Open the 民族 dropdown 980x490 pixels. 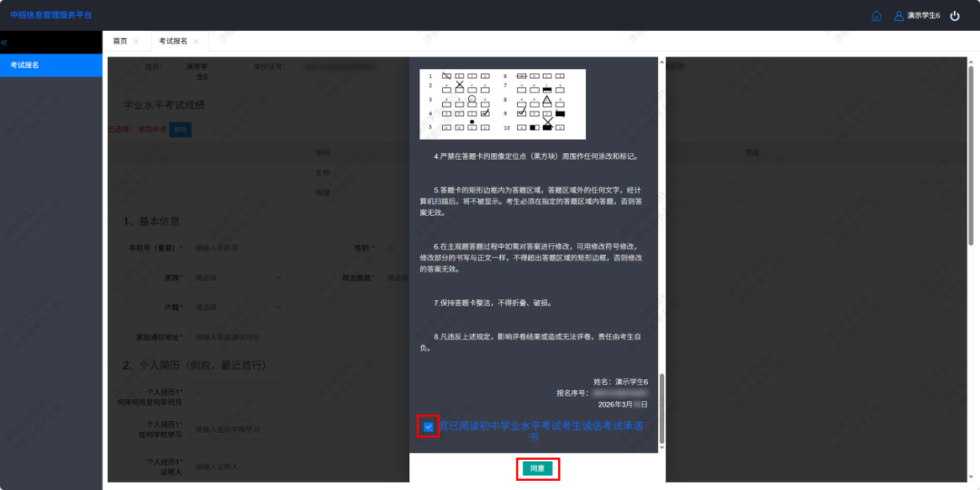[x=238, y=278]
